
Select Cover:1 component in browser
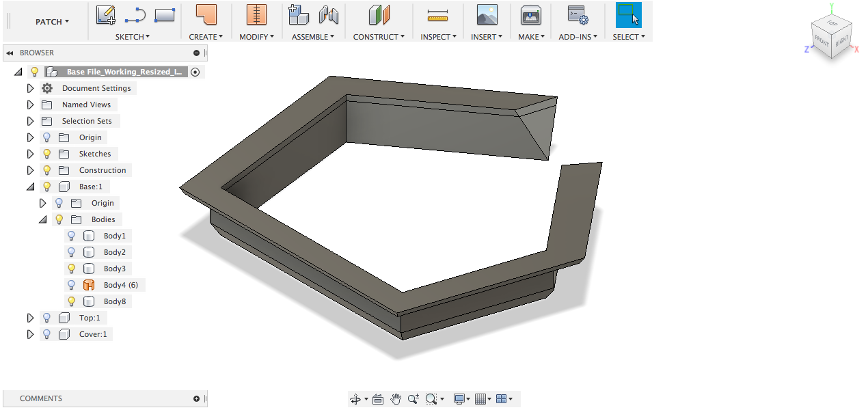[93, 334]
